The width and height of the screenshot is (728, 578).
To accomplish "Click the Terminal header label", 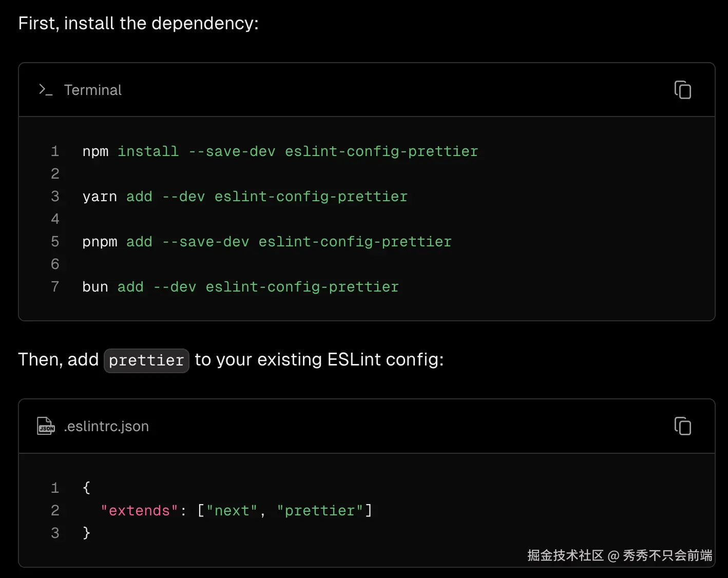I will click(x=93, y=90).
